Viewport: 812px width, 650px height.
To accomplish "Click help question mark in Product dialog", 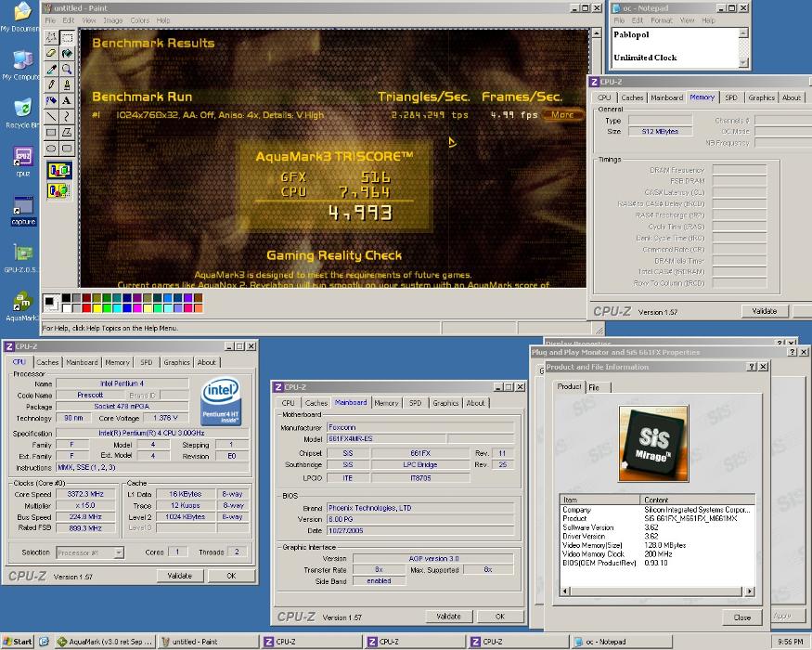I will (753, 367).
